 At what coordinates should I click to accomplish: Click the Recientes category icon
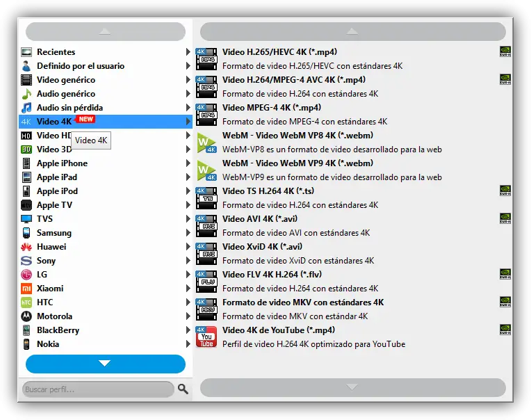(x=26, y=52)
